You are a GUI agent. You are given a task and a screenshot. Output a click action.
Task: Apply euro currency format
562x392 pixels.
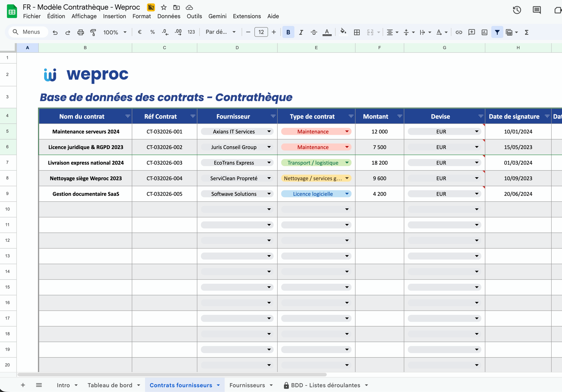pos(140,32)
